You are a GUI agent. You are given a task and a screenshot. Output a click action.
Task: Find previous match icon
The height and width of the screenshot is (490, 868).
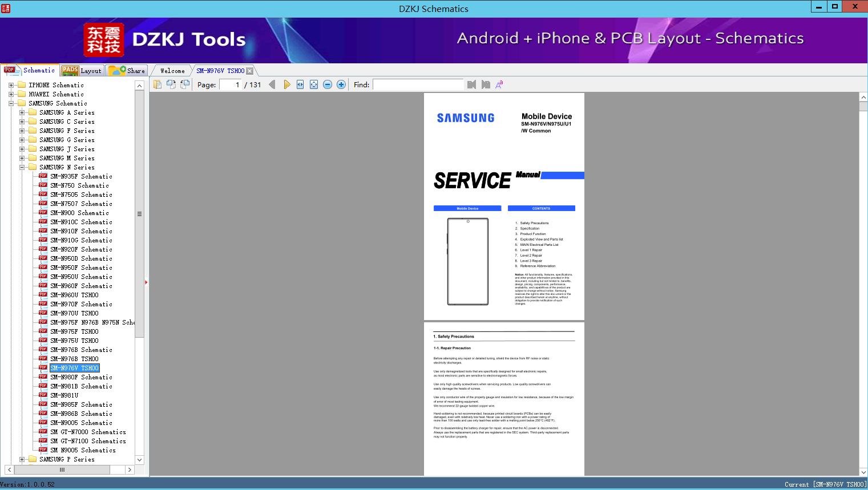point(471,84)
